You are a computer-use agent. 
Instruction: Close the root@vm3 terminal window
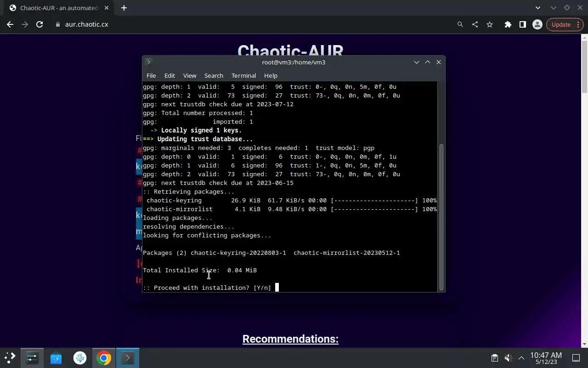point(439,62)
